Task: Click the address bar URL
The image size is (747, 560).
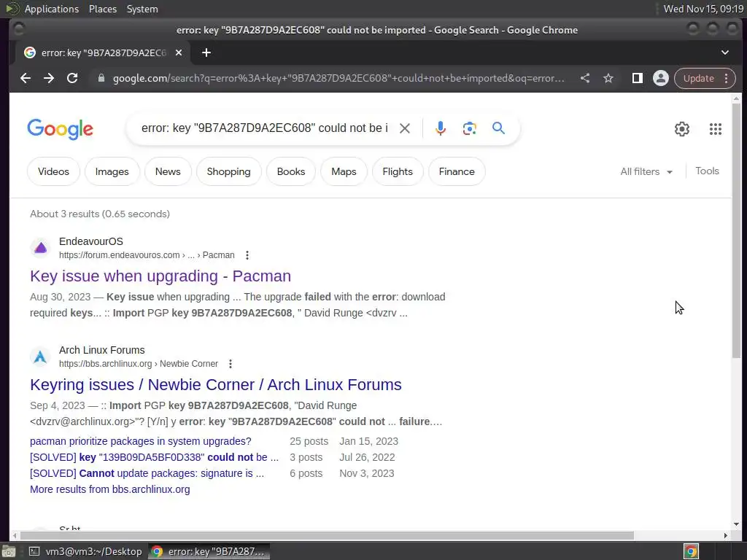Action: tap(338, 78)
